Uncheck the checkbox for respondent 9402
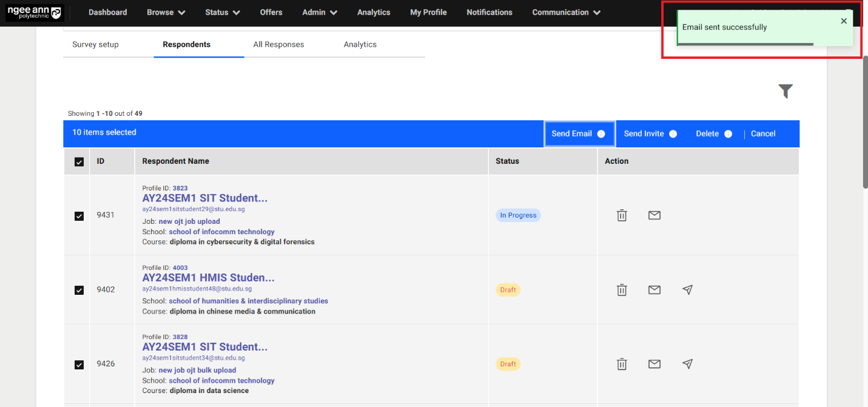868x407 pixels. (78, 289)
